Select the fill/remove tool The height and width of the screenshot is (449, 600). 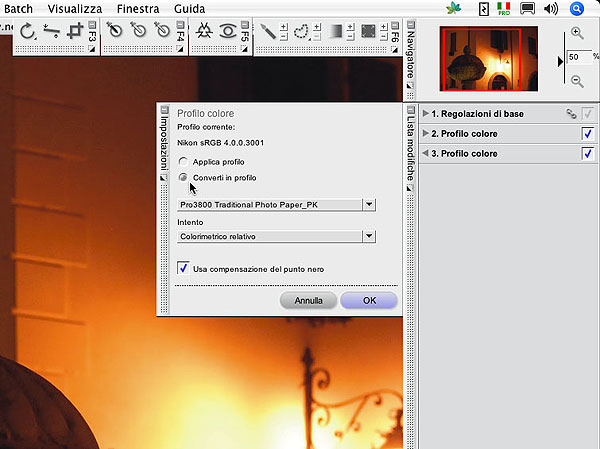tap(368, 31)
